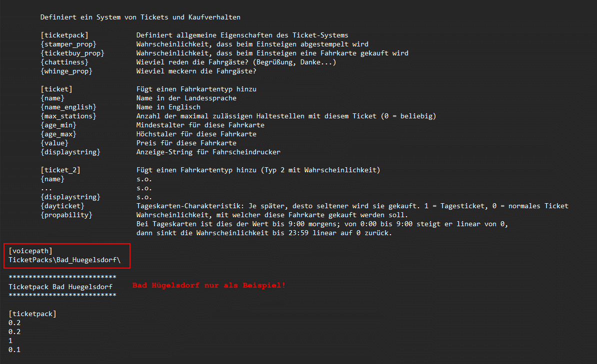Click the value 1 under the bottom ticketpack
Screen dimensions: 597x364
[x=10, y=341]
